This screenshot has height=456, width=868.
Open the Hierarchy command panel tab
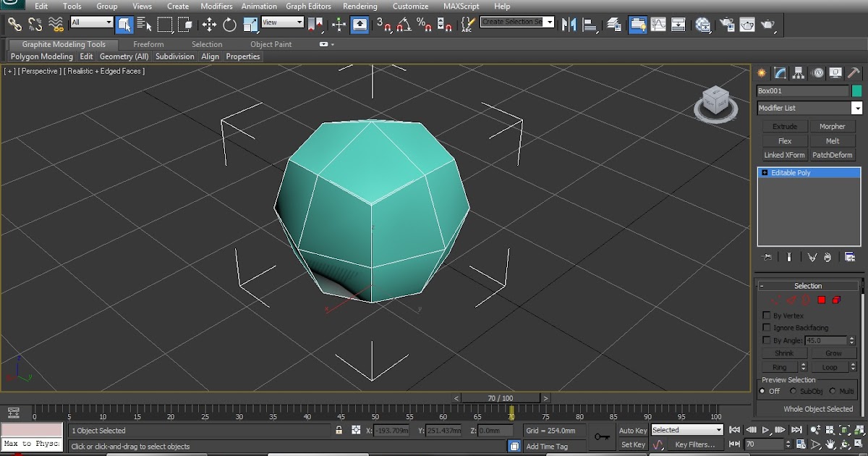point(799,73)
